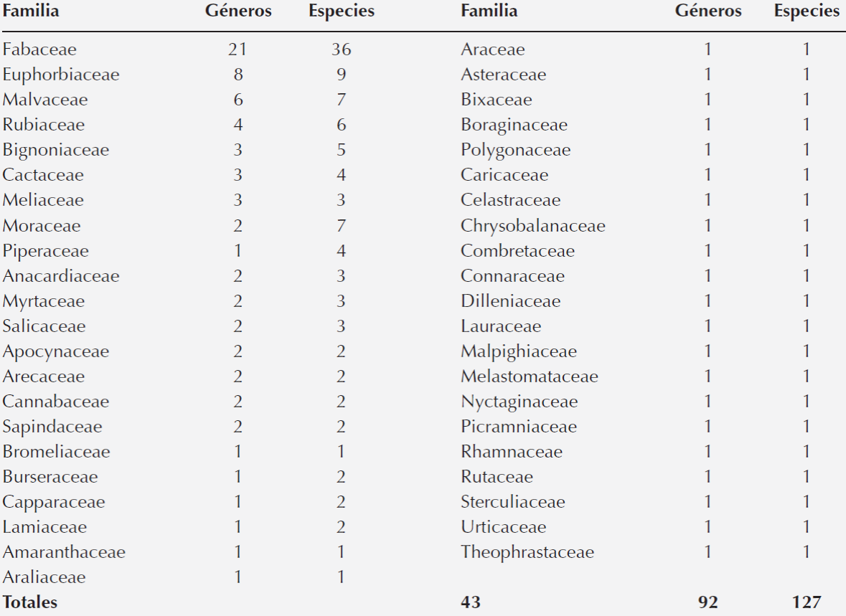The image size is (846, 616).
Task: Click the Nyctaginaceae family name
Action: pyautogui.click(x=520, y=402)
